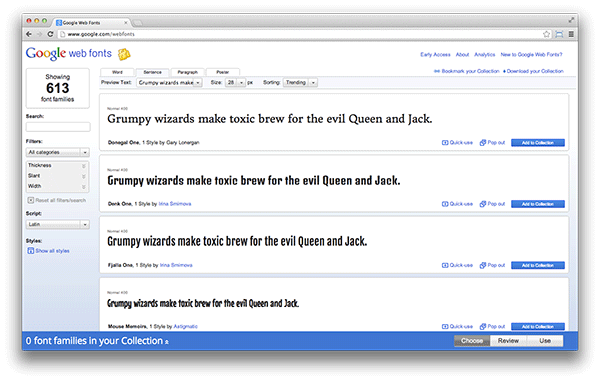Screen dimensions: 600x381
Task: Click the Mouse Memoirs font name
Action: 127,326
